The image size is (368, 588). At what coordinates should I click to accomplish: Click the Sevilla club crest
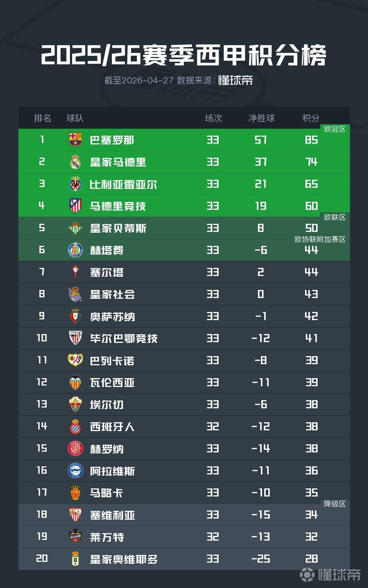click(x=75, y=514)
